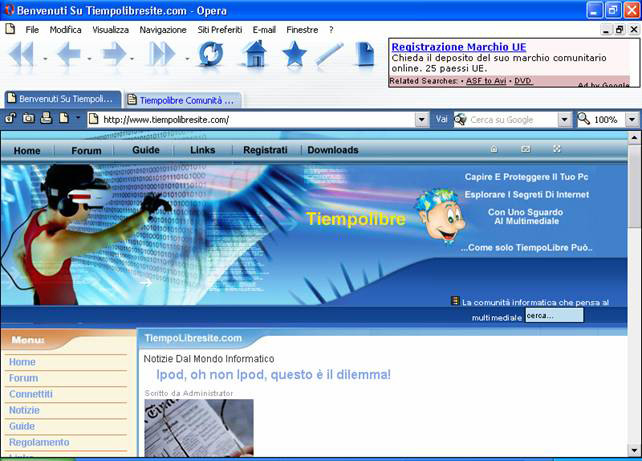Open the Finestre menu
This screenshot has height=461, width=642.
click(302, 29)
